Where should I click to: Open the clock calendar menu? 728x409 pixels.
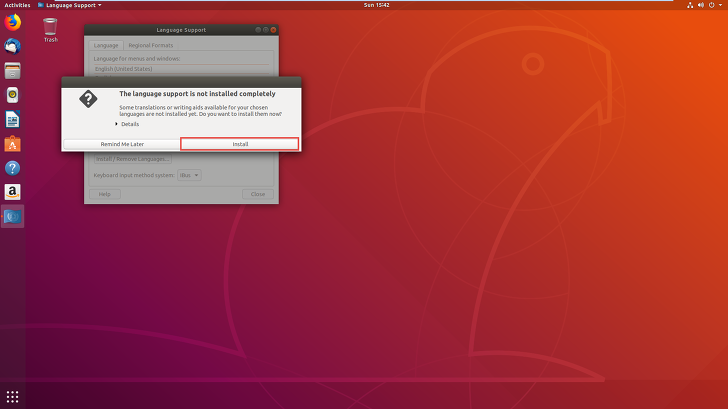[377, 5]
